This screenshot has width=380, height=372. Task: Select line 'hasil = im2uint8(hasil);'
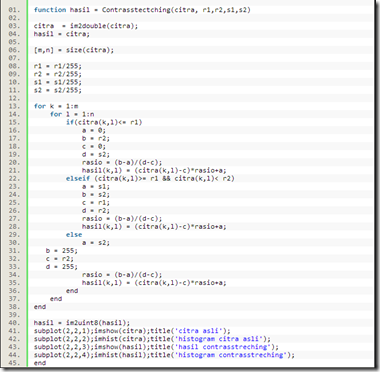click(x=82, y=322)
